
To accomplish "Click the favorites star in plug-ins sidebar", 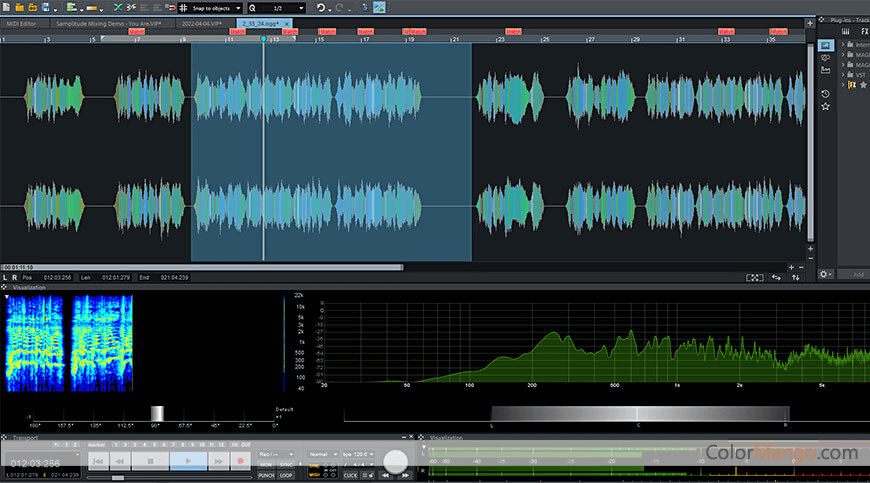I will (x=825, y=106).
